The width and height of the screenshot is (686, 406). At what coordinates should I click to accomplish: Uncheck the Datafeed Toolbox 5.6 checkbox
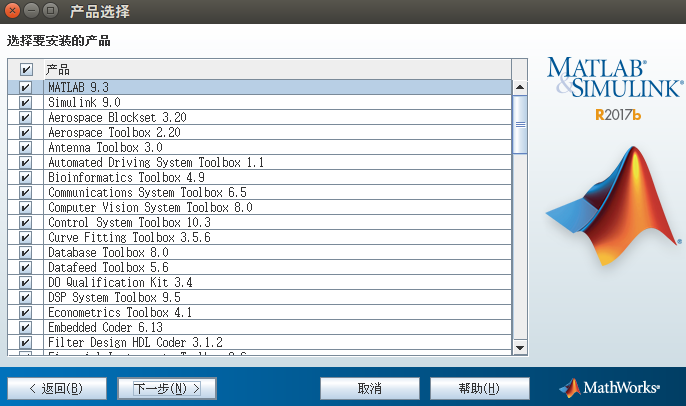(25, 267)
